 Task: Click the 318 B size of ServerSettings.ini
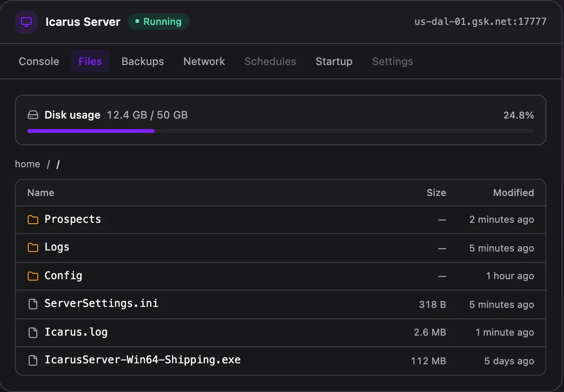point(433,305)
